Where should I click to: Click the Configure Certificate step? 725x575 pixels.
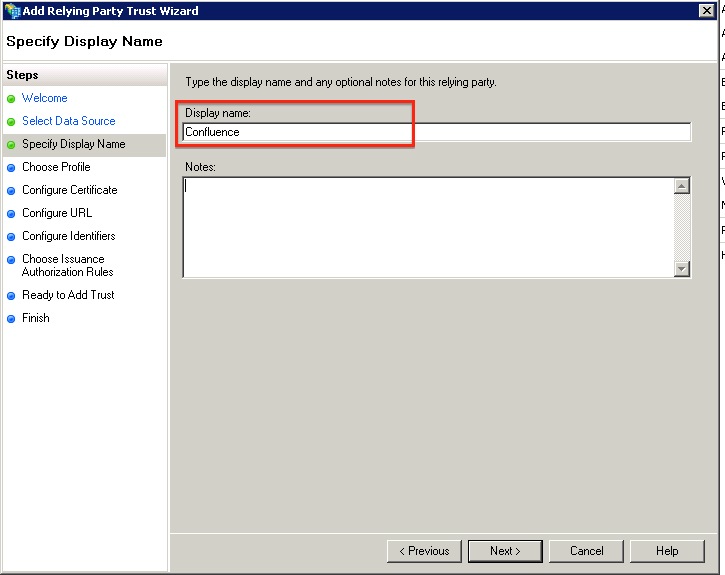[x=70, y=190]
